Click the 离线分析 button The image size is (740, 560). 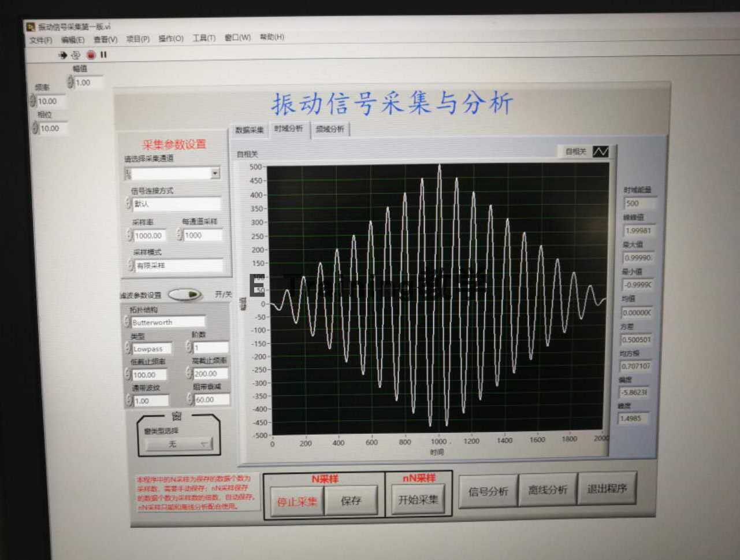click(548, 490)
